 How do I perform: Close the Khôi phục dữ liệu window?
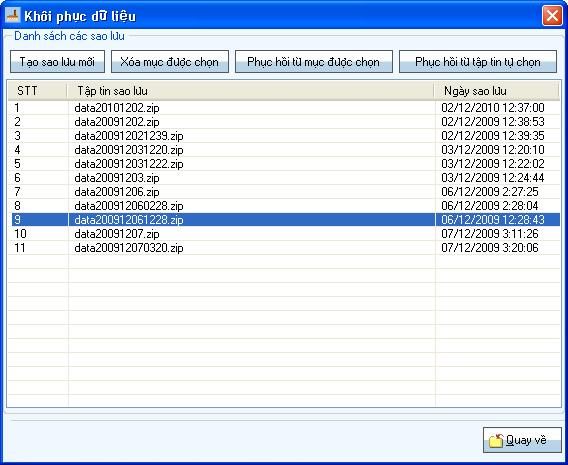click(552, 16)
